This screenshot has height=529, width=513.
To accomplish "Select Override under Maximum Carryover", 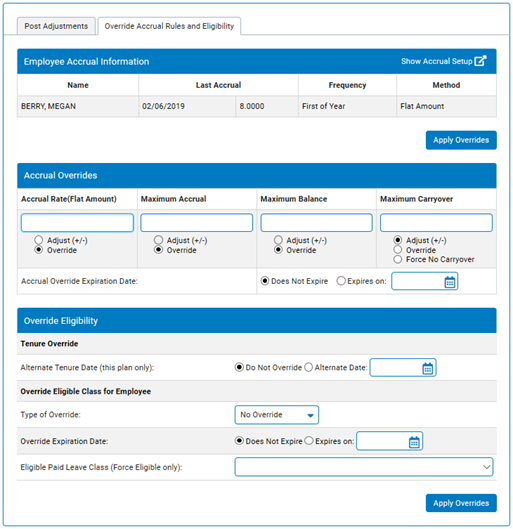I will (398, 249).
